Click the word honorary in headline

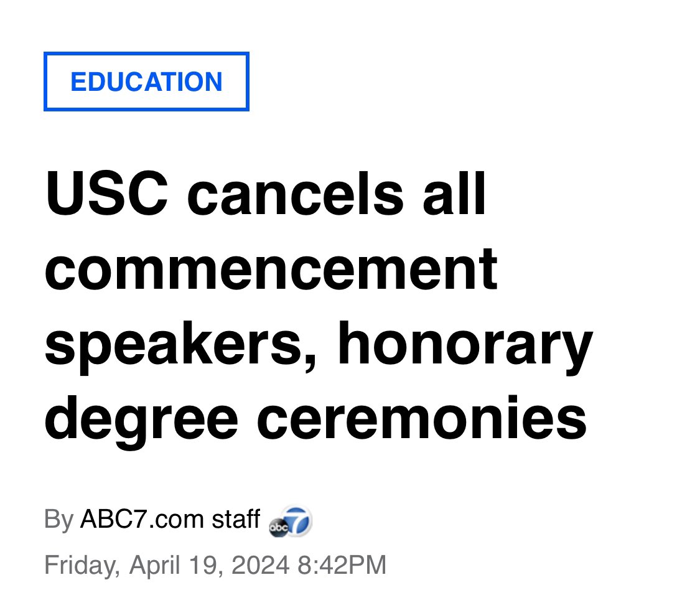pos(465,346)
